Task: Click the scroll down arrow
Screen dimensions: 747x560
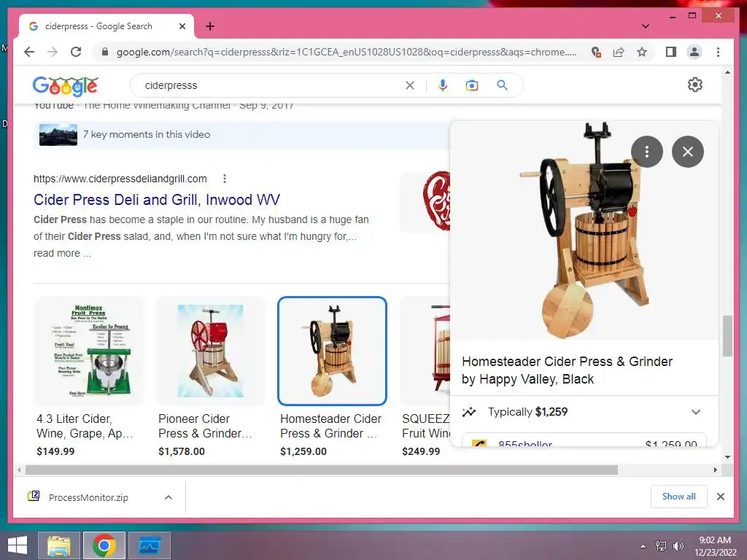Action: (x=727, y=457)
